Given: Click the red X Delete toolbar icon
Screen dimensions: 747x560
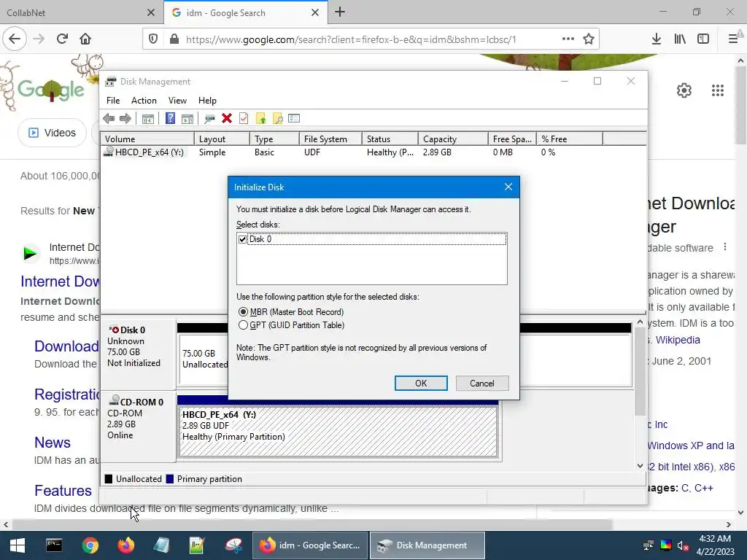Looking at the screenshot, I should 227,119.
